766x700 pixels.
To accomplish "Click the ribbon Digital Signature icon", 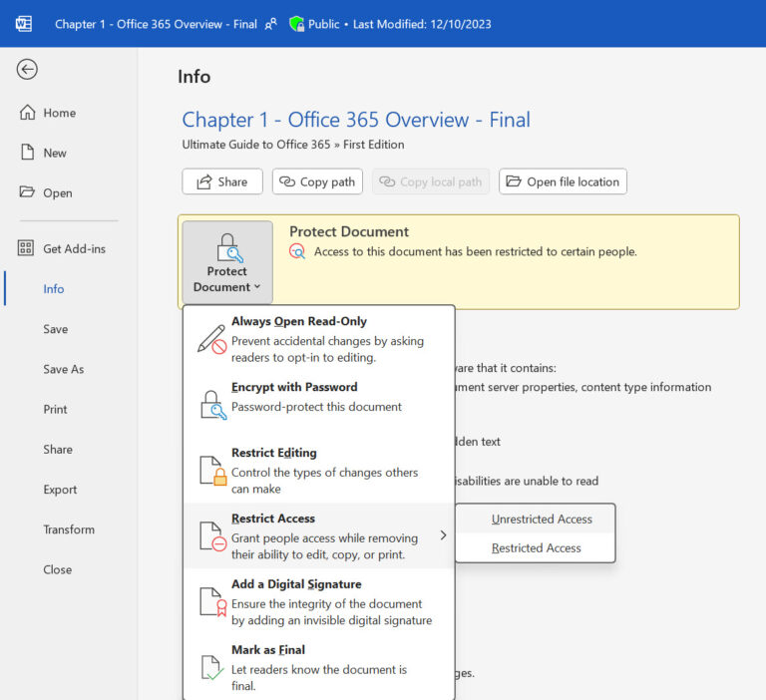I will point(213,602).
